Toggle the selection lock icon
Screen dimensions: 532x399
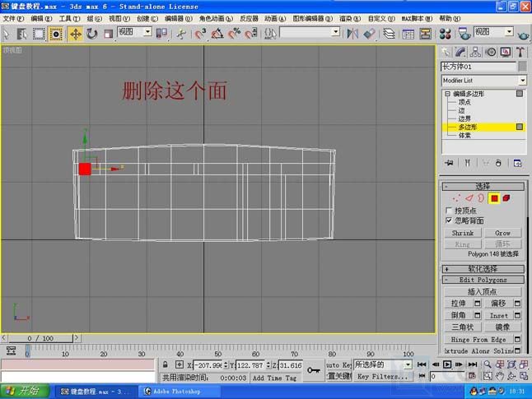(166, 364)
